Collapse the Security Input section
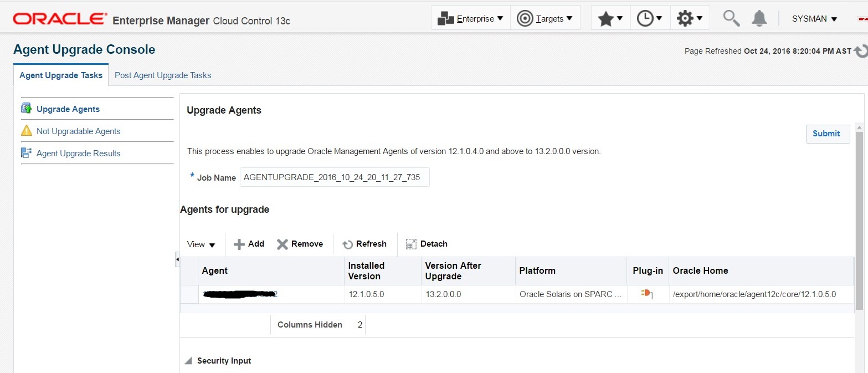The image size is (868, 373). click(188, 361)
